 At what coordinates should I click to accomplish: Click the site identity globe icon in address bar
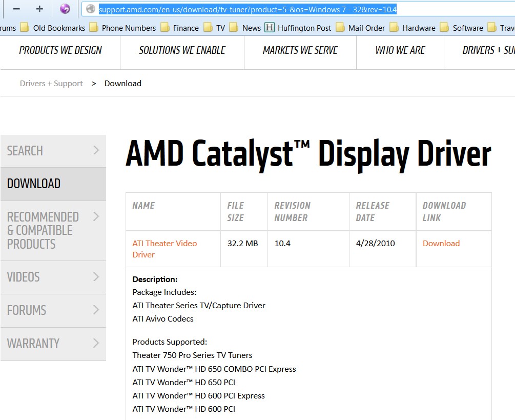[x=91, y=9]
